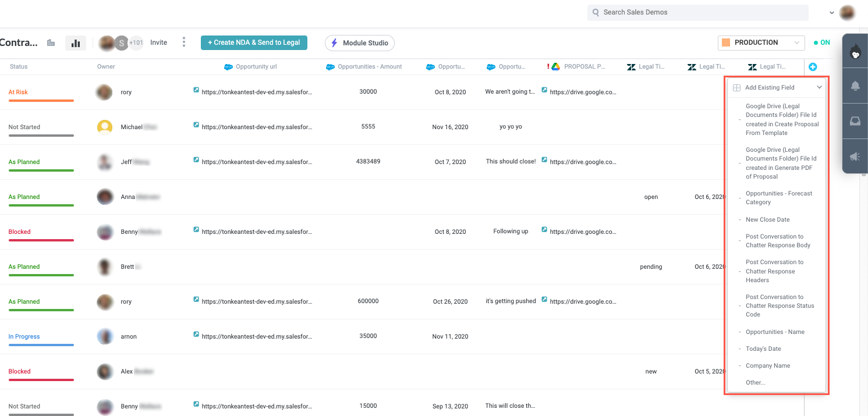This screenshot has width=868, height=416.
Task: Open the notifications bell in side panel
Action: (855, 86)
